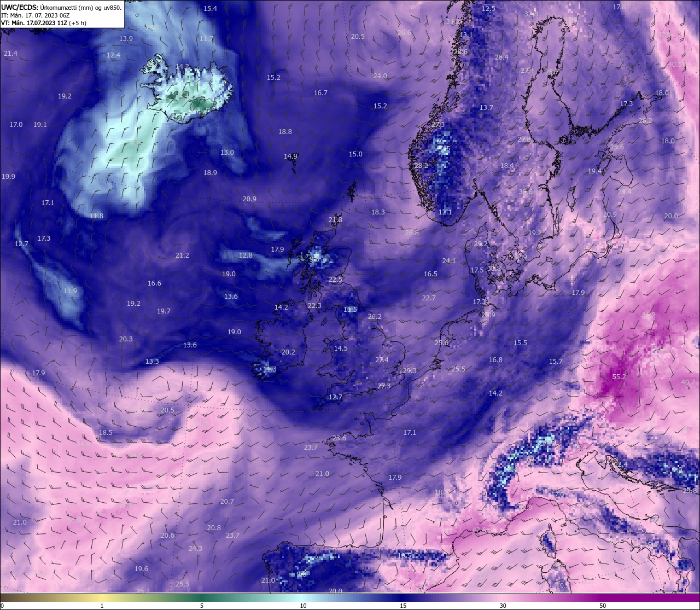Click the 19.9 value at the left edge
700x610 pixels.
(8, 177)
